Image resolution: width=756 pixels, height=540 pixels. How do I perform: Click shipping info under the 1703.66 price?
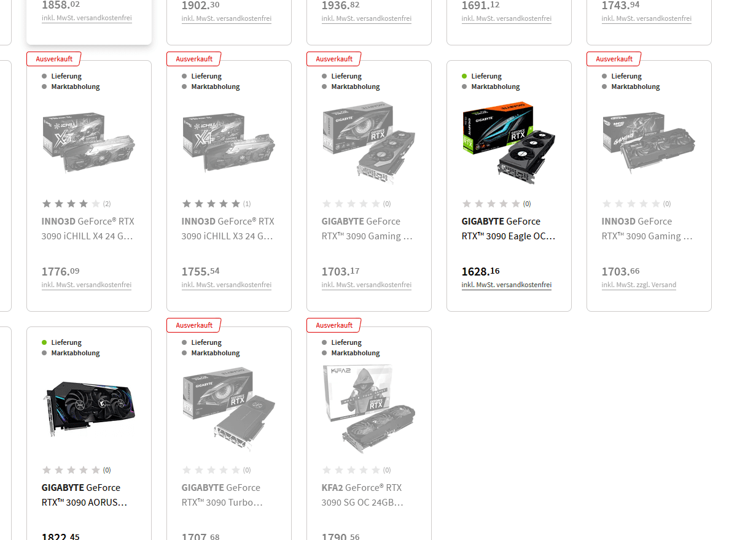(639, 285)
